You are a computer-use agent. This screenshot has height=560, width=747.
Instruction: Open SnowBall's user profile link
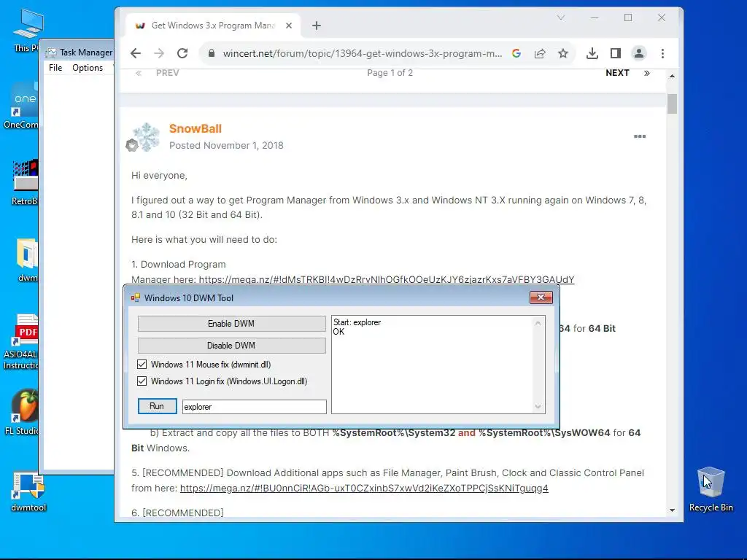[x=196, y=128]
